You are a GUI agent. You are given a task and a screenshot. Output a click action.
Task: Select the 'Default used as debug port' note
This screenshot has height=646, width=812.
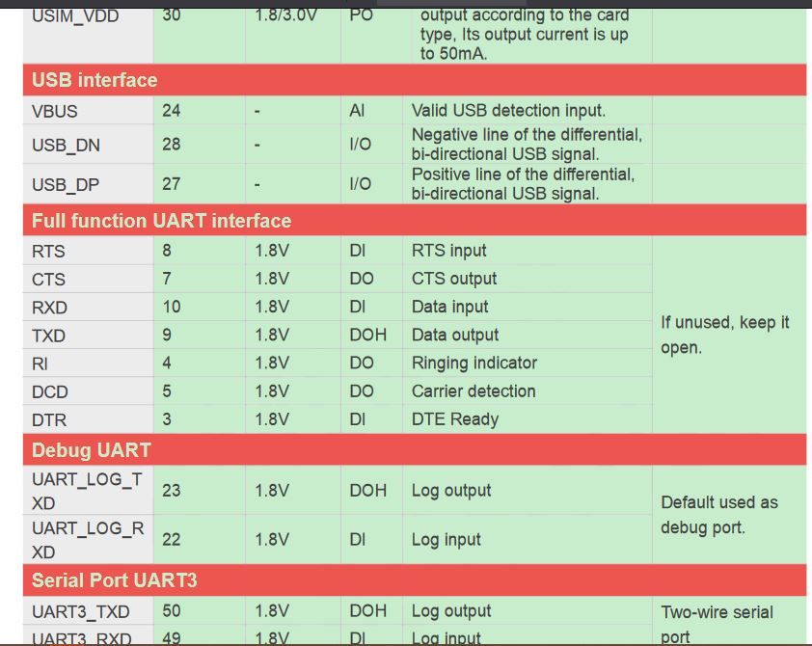[718, 515]
